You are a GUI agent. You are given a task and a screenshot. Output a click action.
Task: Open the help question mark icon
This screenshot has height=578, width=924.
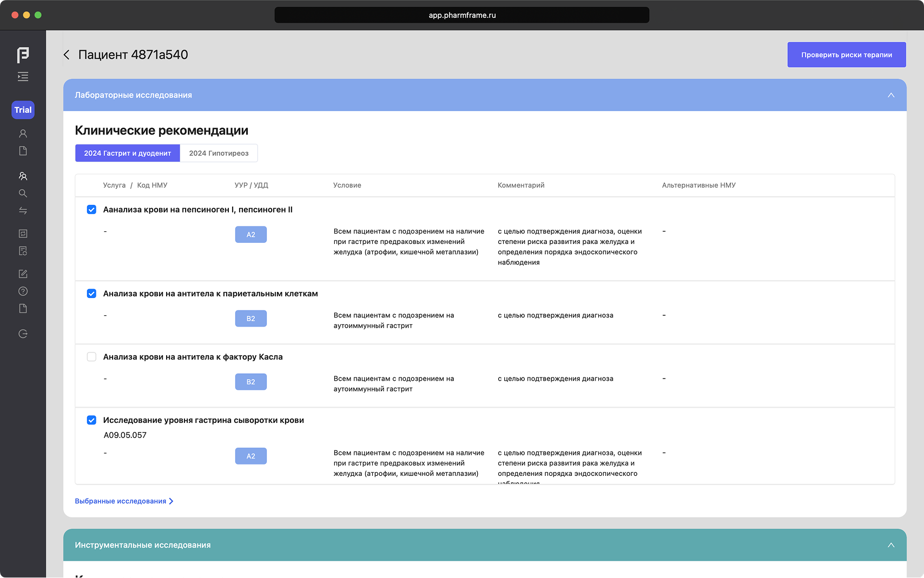(23, 291)
